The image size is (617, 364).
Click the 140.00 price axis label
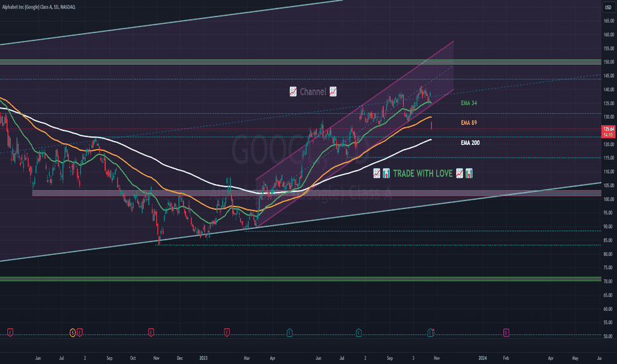(x=609, y=89)
